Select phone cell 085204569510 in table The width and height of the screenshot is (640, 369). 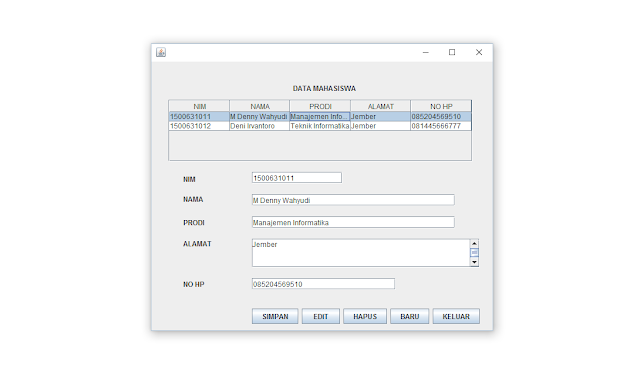point(441,117)
